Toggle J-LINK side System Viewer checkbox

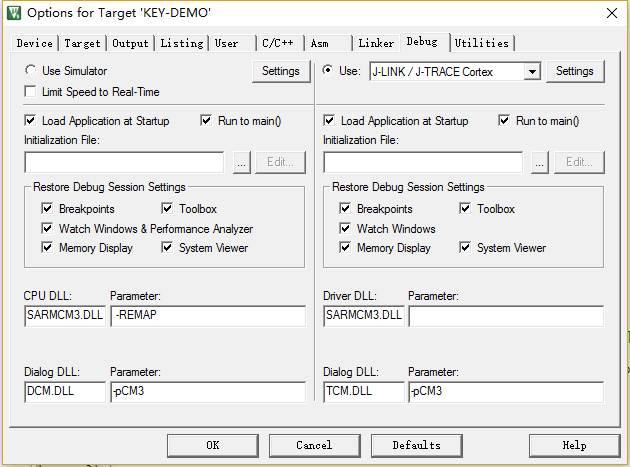pos(465,247)
